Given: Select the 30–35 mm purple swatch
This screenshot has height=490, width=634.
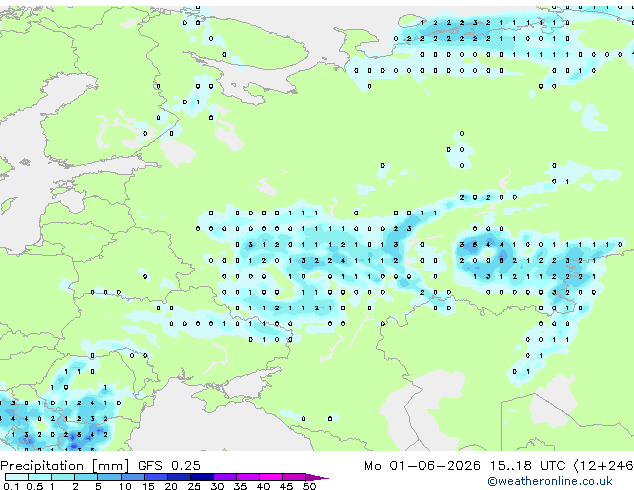Looking at the screenshot, I should pos(225,477).
